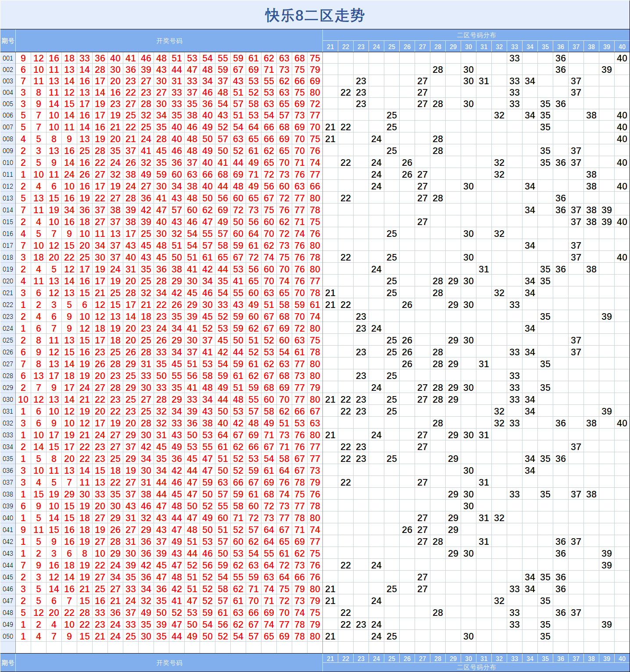The width and height of the screenshot is (630, 672).
Task: Click red draw number 7 in row 003
Action: point(23,81)
